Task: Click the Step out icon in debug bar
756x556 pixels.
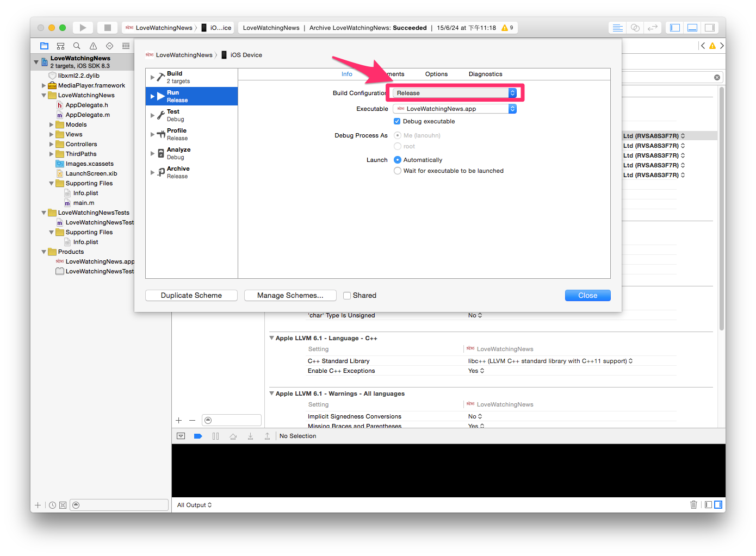Action: click(267, 436)
